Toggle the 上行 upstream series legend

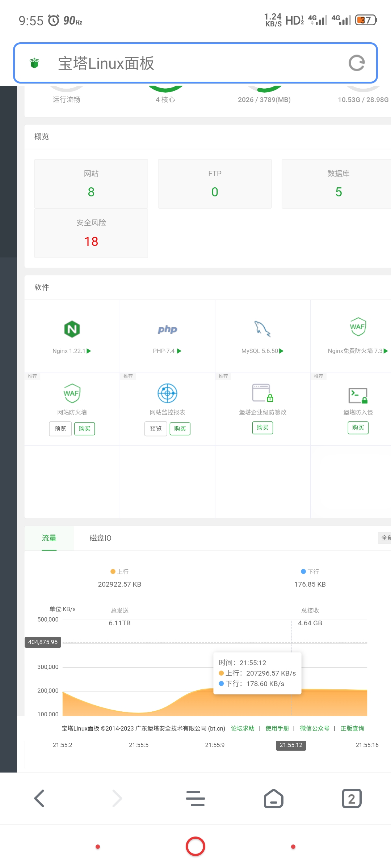[x=119, y=571]
